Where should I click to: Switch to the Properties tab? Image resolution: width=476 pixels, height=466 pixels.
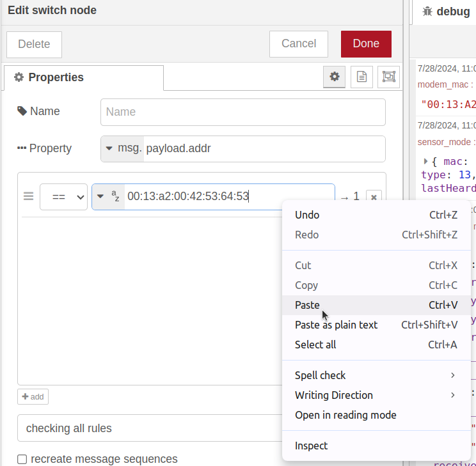(x=84, y=78)
